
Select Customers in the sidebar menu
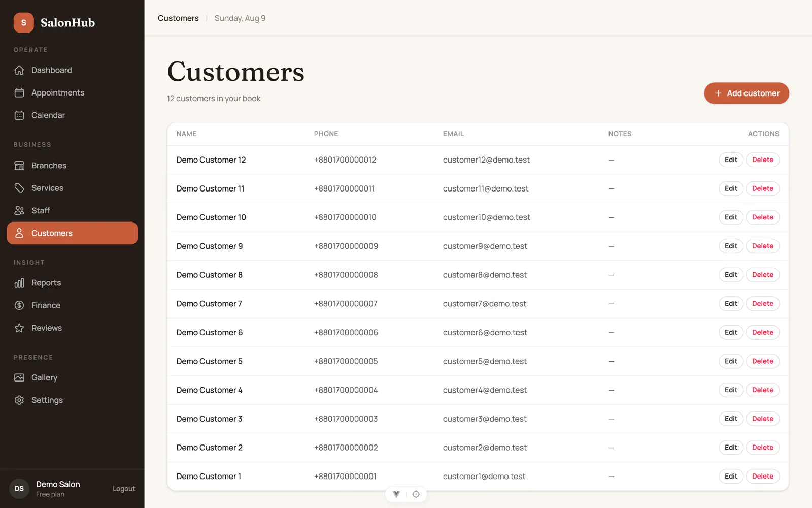click(x=72, y=233)
